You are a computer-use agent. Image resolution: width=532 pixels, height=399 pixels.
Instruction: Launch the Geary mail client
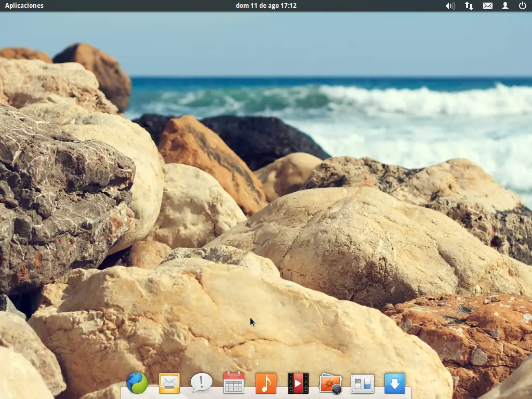coord(169,383)
